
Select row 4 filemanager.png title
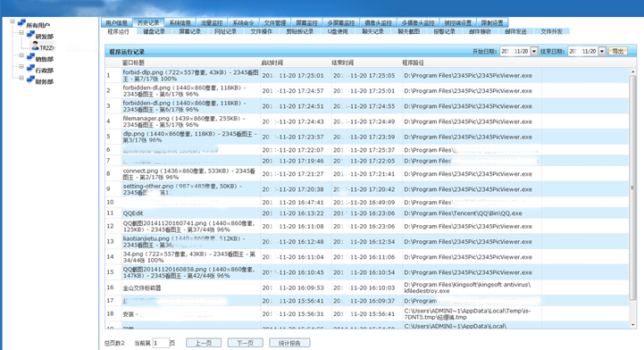(x=184, y=121)
